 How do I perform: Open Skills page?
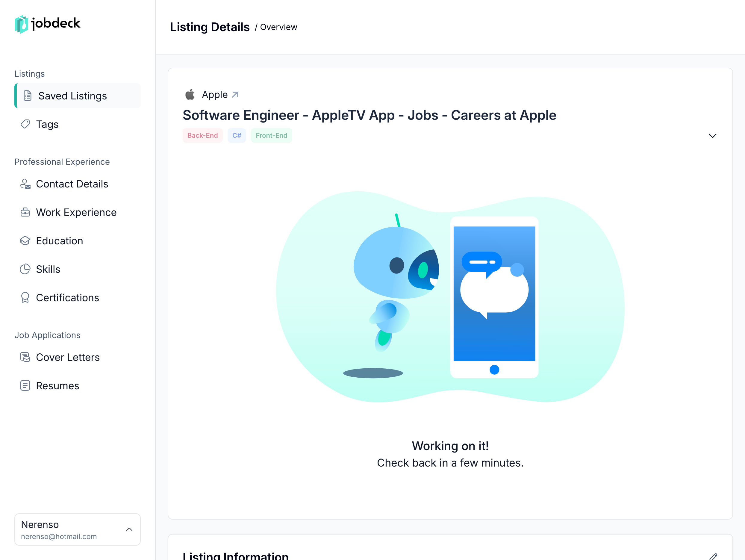tap(78, 270)
